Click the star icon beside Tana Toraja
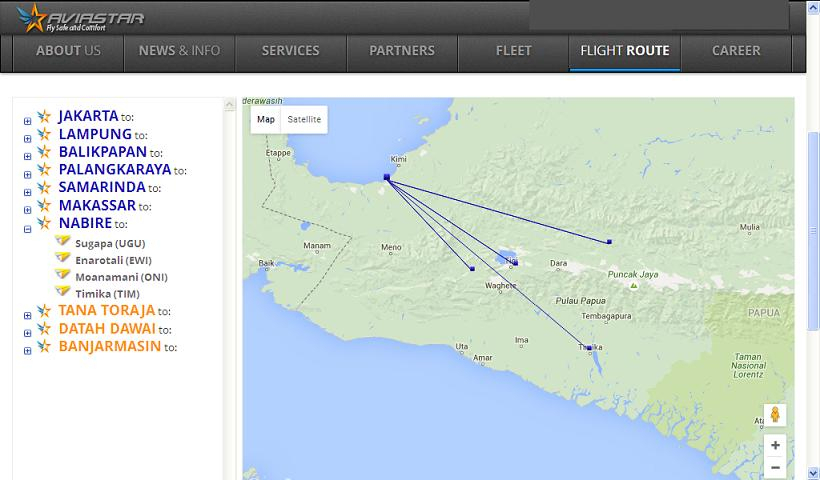820x480 pixels. [44, 311]
